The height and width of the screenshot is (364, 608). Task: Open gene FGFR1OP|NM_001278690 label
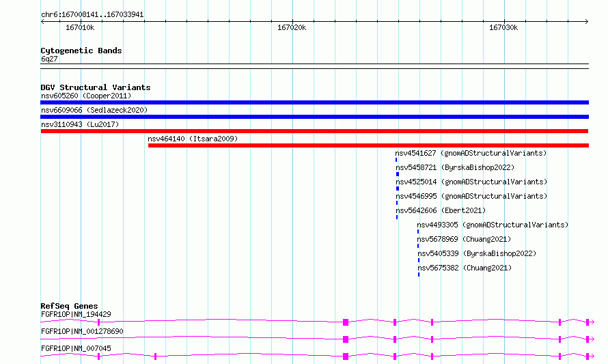(82, 331)
